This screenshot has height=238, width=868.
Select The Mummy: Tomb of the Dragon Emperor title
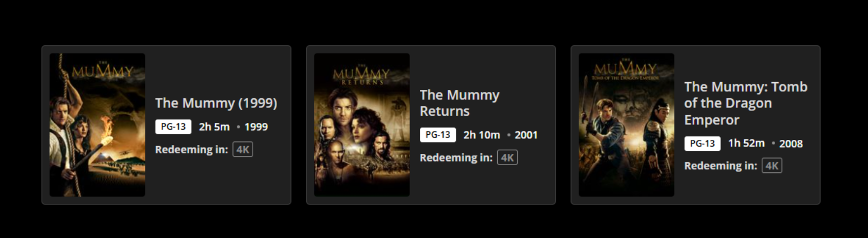click(x=746, y=103)
